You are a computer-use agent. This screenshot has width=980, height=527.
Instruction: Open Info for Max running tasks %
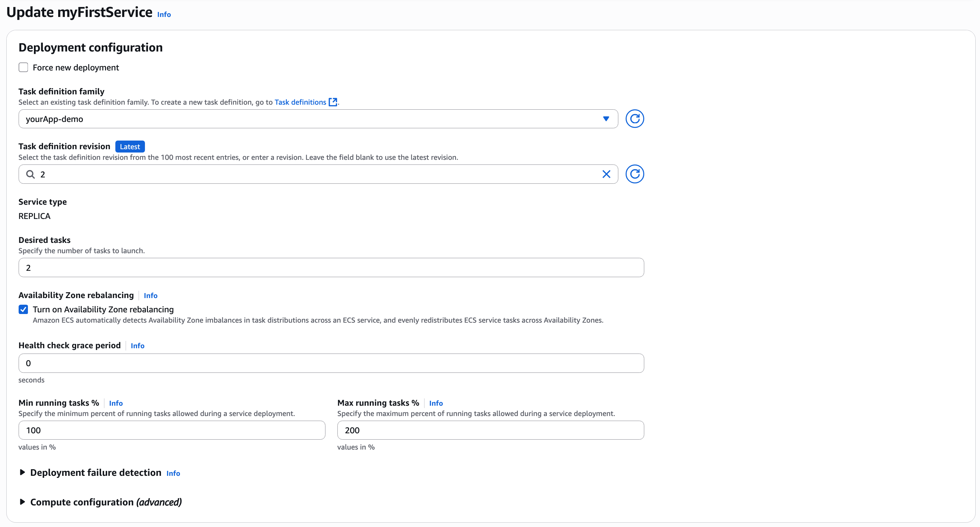tap(436, 403)
